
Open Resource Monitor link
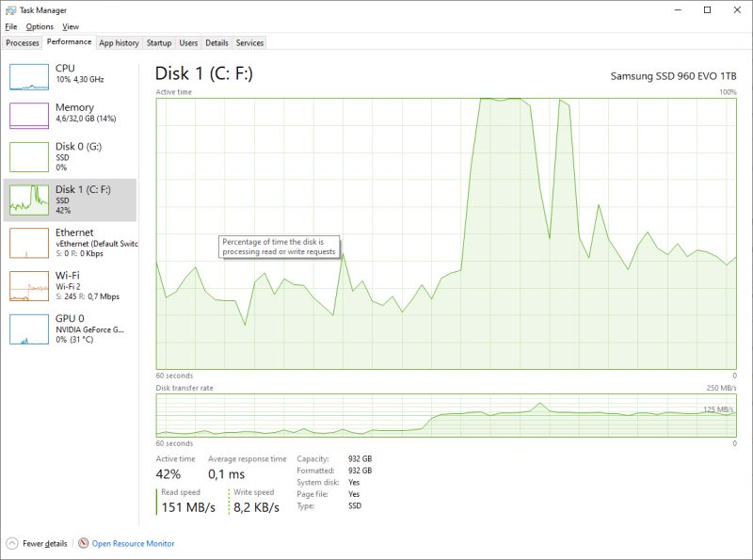click(132, 543)
